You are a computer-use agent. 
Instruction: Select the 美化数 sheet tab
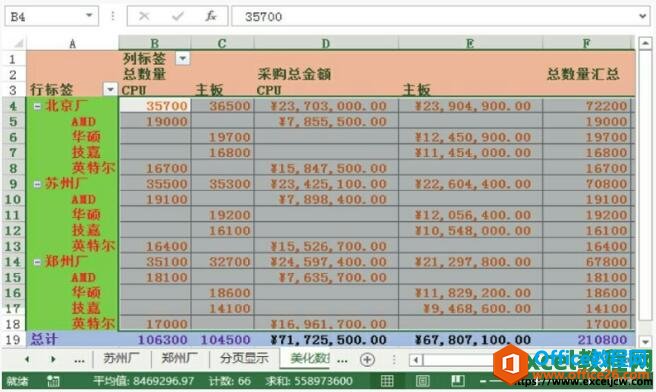[x=310, y=359]
